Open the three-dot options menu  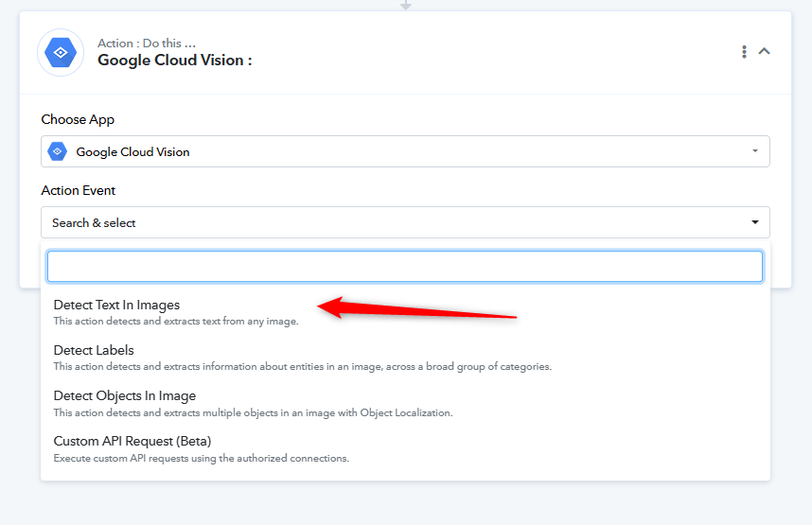[744, 52]
